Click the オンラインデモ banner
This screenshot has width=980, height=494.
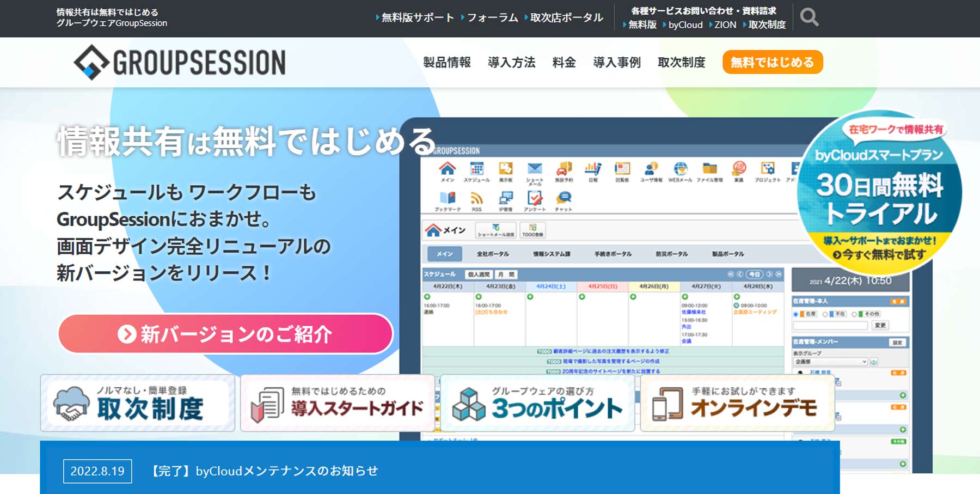737,404
